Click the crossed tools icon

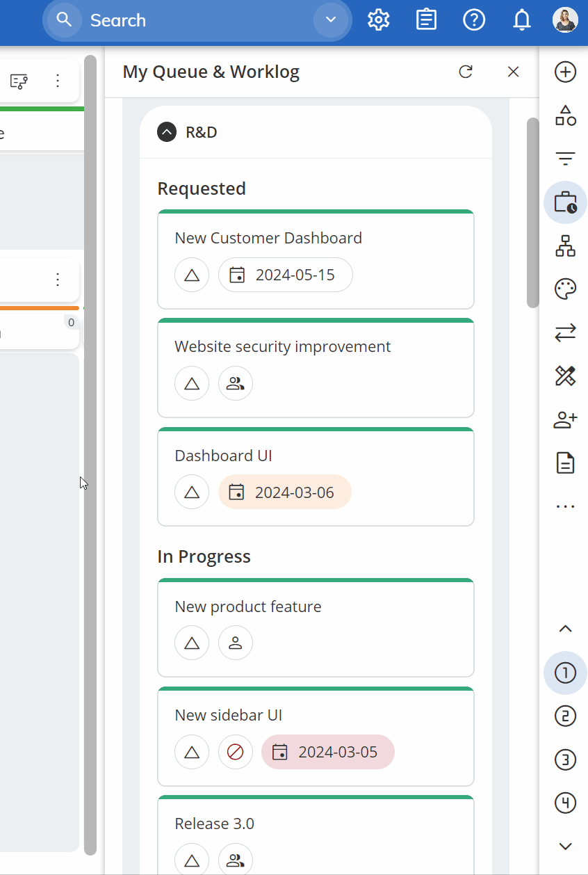point(565,376)
